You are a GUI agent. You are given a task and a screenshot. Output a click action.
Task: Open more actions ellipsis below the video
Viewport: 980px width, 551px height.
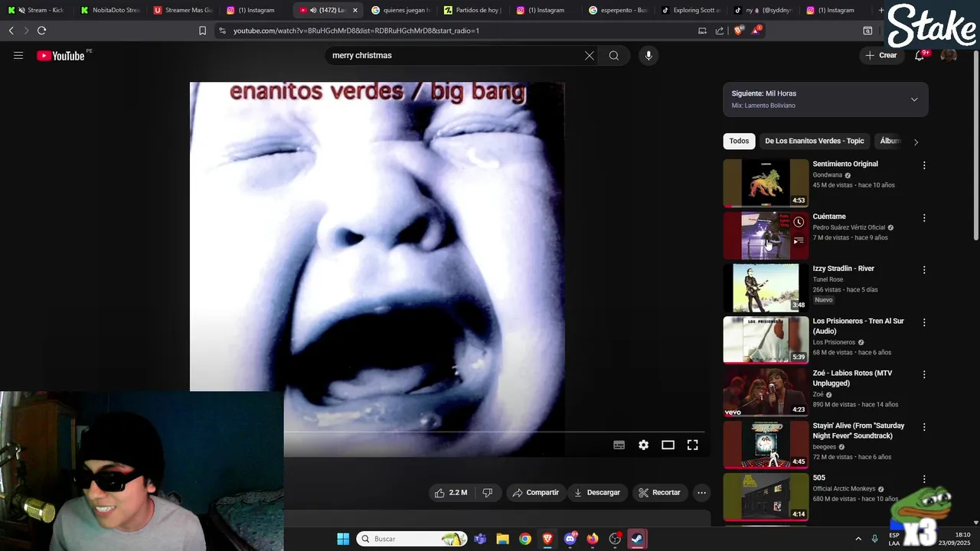701,492
